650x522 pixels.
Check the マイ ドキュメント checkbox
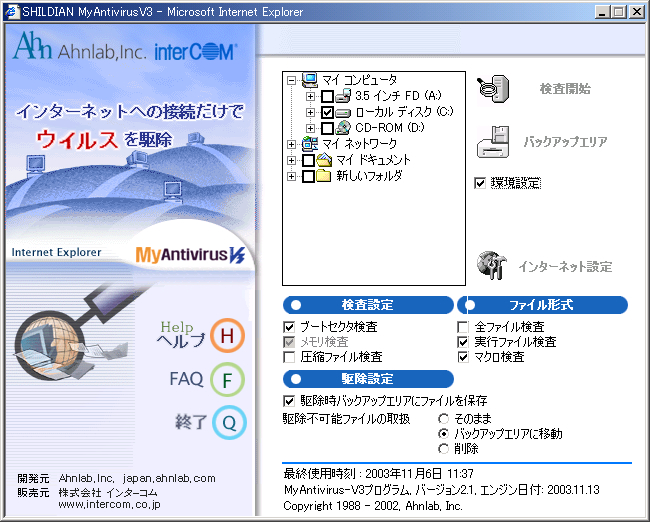click(308, 160)
